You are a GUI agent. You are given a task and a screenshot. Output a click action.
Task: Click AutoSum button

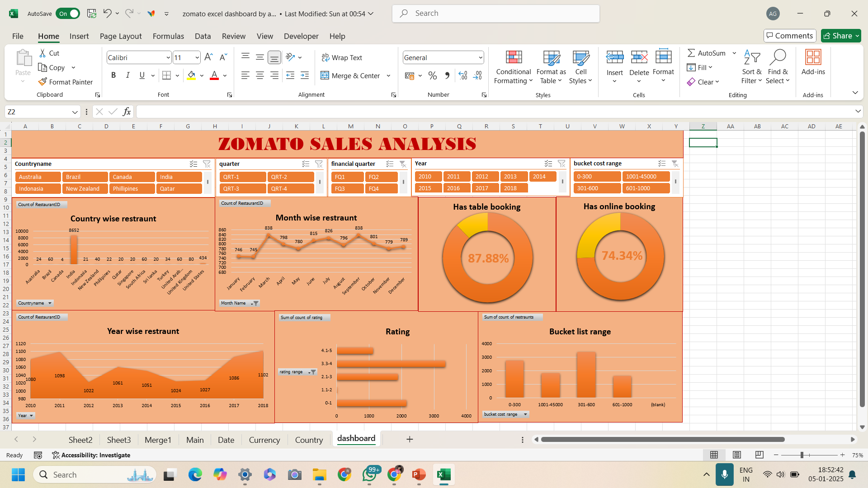[x=706, y=53]
